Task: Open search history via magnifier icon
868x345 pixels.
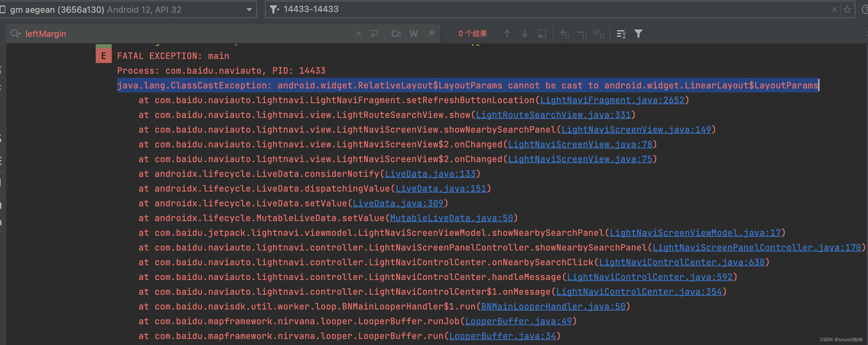Action: 15,34
